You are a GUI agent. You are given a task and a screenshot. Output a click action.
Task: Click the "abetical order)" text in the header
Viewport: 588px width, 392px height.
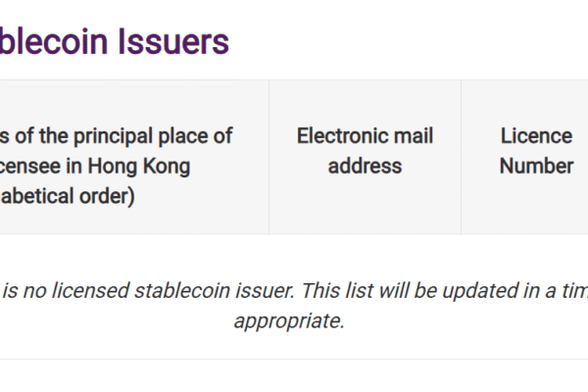coord(69,196)
